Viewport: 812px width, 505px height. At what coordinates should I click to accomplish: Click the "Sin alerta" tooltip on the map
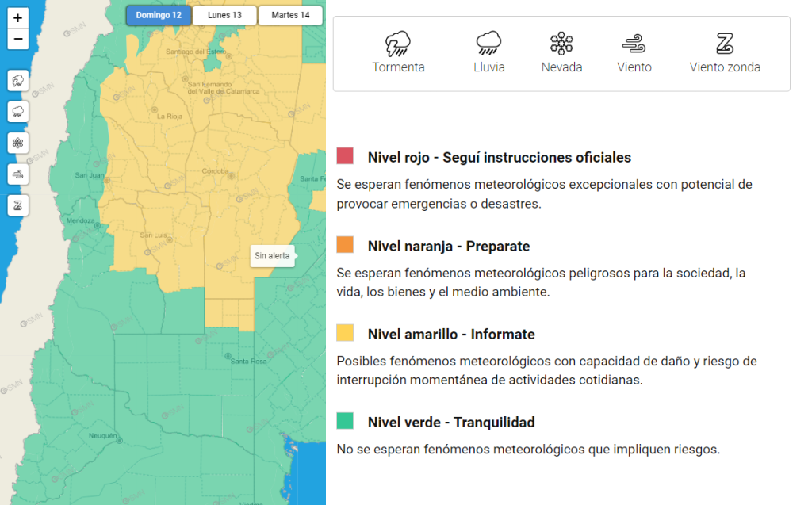[271, 256]
